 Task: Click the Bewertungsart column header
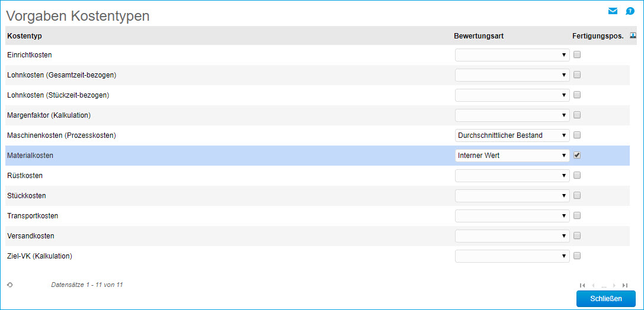pyautogui.click(x=479, y=36)
